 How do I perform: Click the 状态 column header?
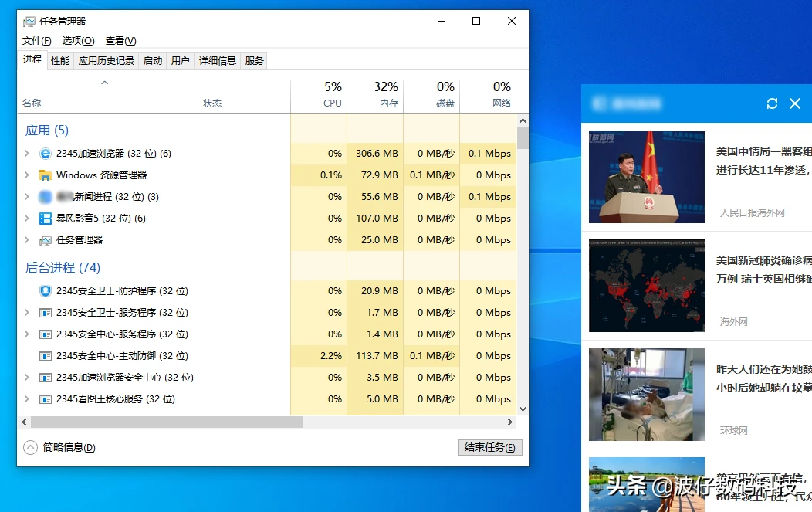point(244,95)
